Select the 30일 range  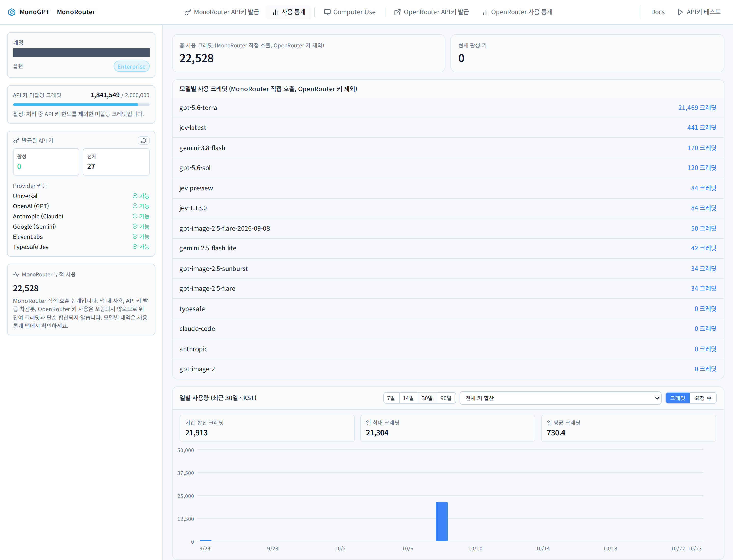427,398
